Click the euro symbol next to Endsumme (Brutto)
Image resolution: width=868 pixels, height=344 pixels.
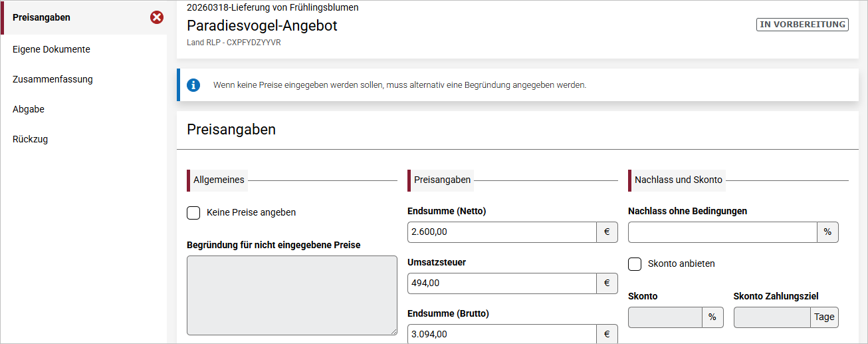(x=607, y=334)
